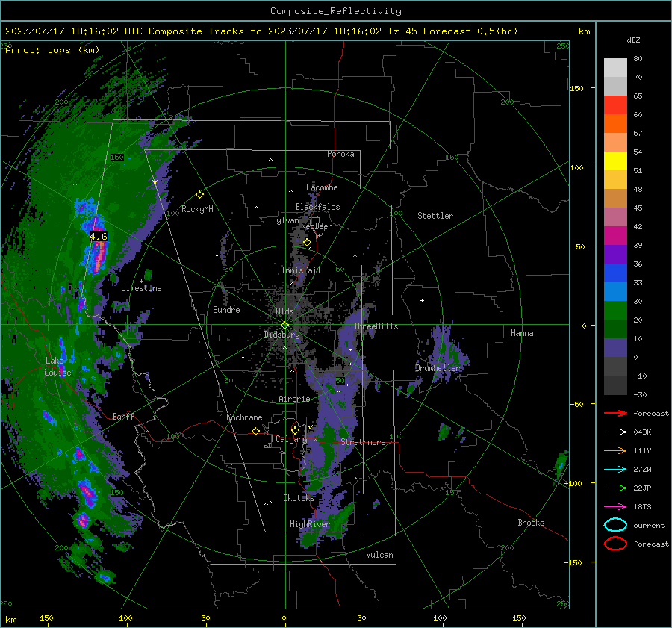
Task: Select yellow diamond marker below Cochrane label
Action: (x=255, y=431)
